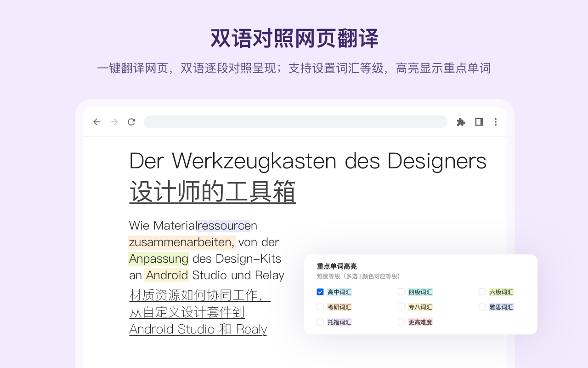Check the 专八词汇 option
The image size is (588, 368).
point(401,307)
